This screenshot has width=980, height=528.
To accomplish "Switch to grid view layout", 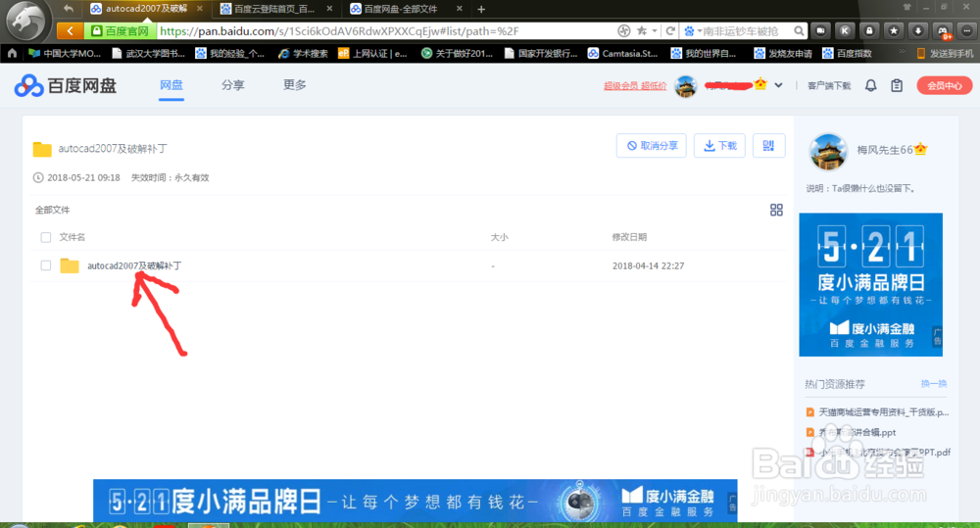I will coord(776,210).
